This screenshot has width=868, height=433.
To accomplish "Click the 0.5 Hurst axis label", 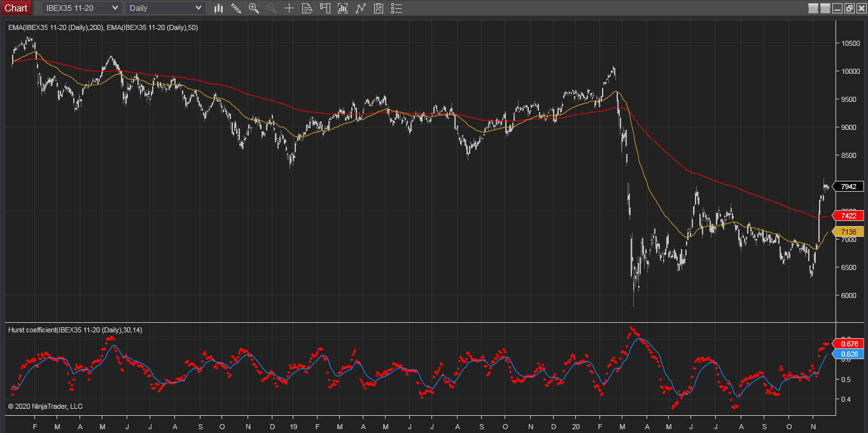I will [x=846, y=380].
